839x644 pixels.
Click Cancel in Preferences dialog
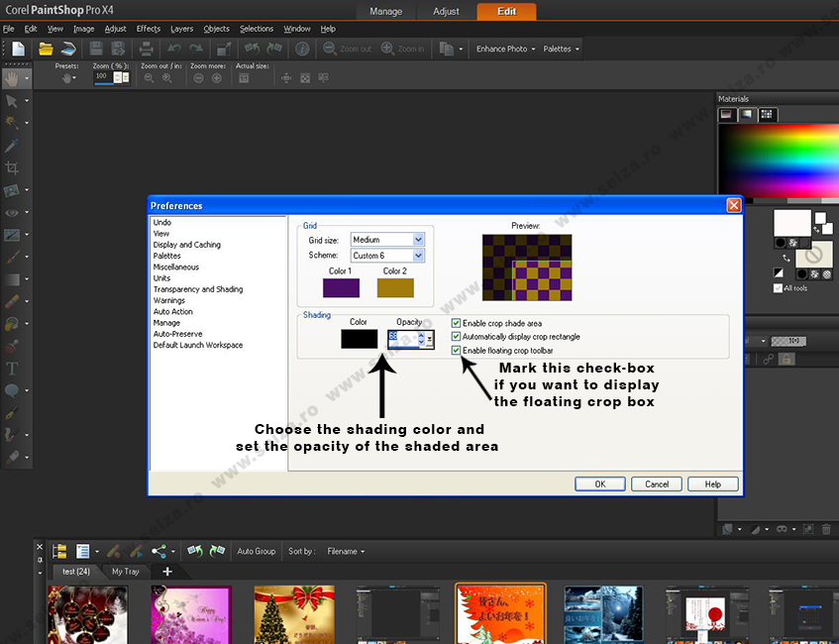[x=657, y=483]
